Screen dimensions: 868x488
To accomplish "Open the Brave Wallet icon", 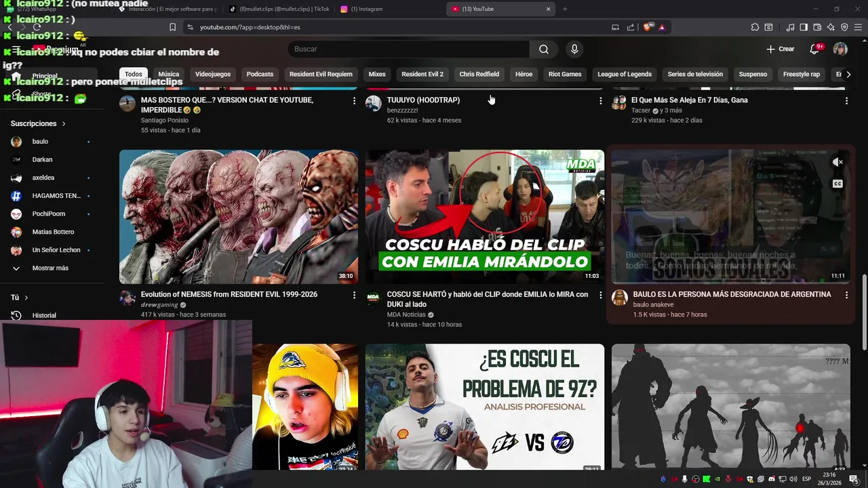I will (x=817, y=27).
